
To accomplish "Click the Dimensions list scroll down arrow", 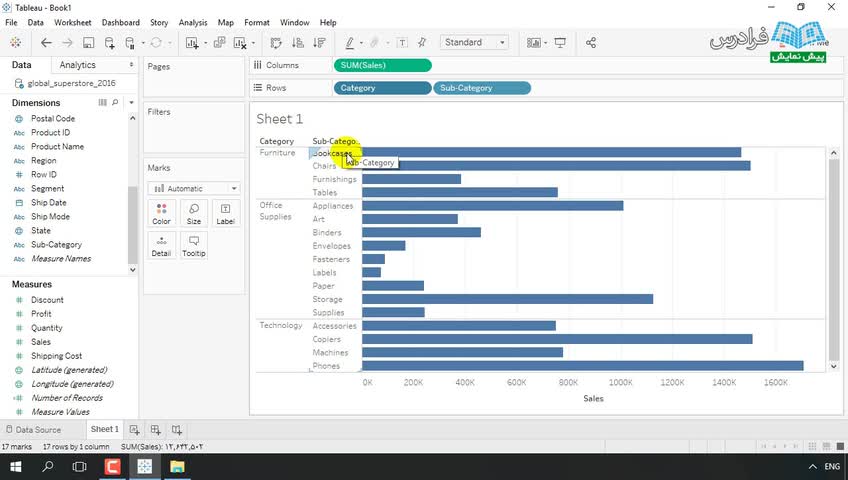I will click(132, 270).
